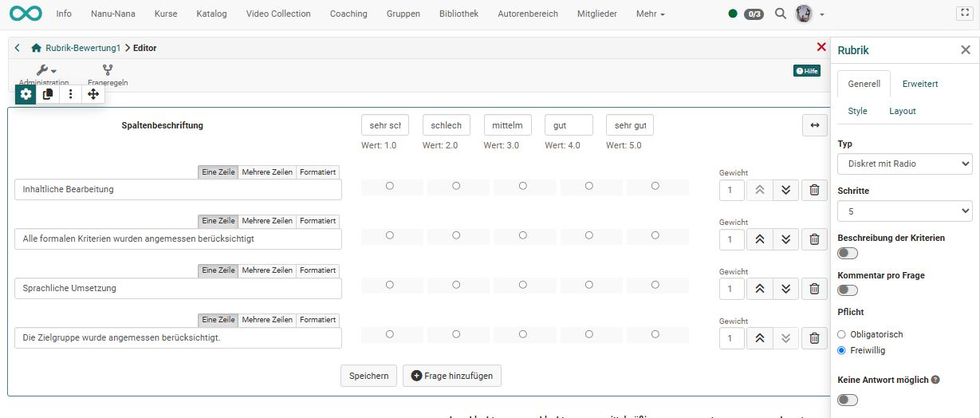Open the Schritte dropdown

tap(905, 211)
